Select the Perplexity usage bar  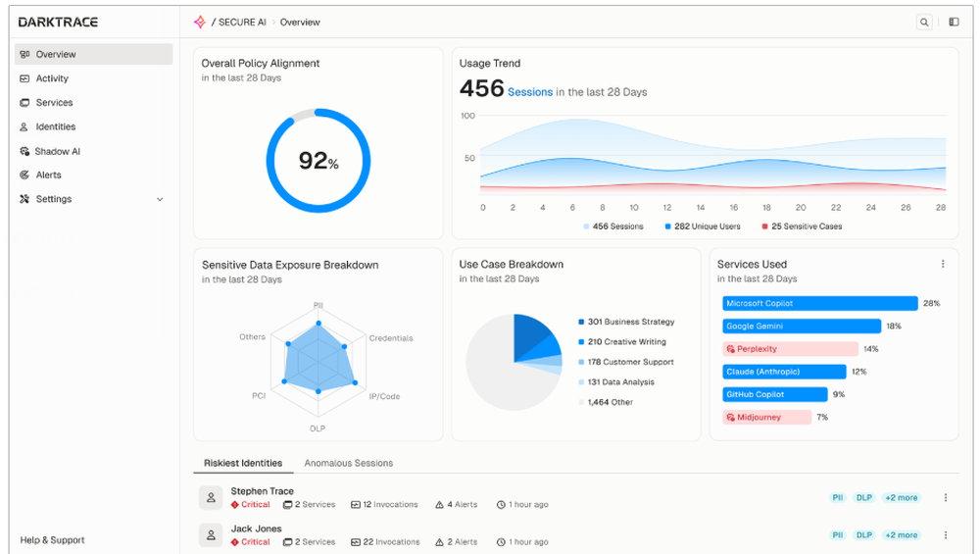click(x=791, y=349)
